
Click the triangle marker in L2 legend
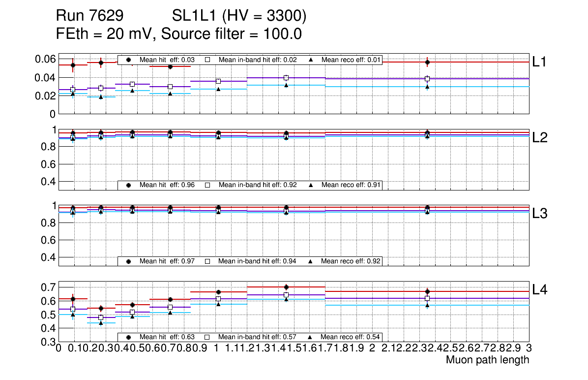(x=311, y=185)
